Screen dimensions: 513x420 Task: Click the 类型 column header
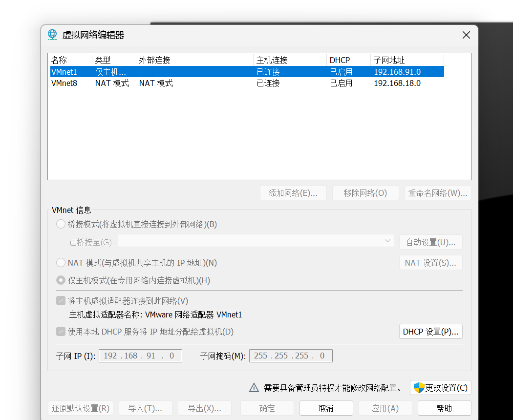pyautogui.click(x=114, y=60)
